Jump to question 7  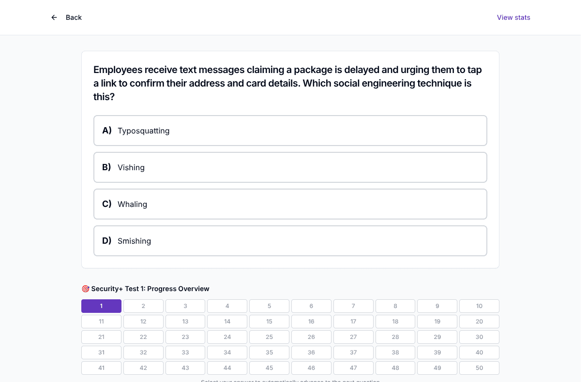[x=353, y=306]
